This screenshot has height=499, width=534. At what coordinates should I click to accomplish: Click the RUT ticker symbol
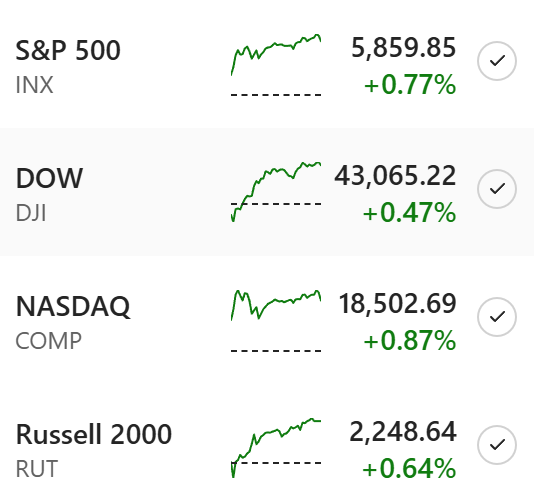coord(37,469)
